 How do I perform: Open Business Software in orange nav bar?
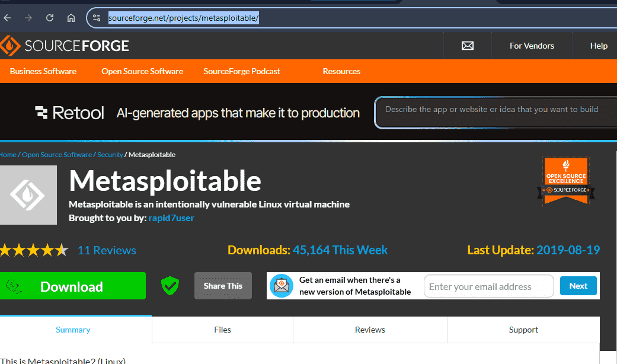click(43, 71)
